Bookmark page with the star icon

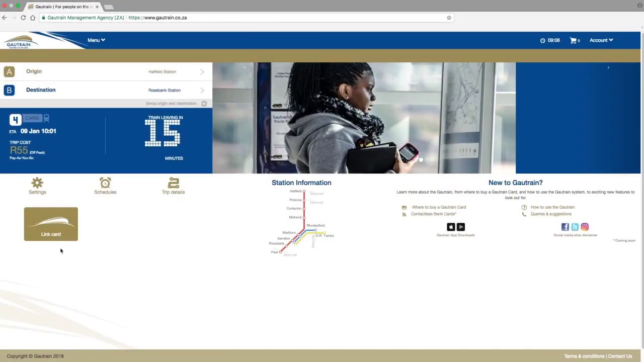click(449, 18)
